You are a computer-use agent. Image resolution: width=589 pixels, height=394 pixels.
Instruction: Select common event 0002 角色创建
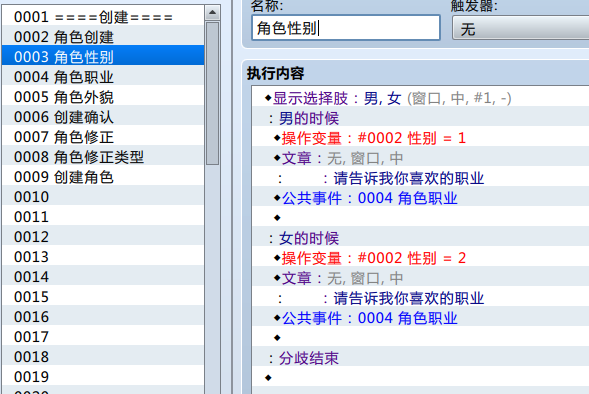(x=103, y=37)
